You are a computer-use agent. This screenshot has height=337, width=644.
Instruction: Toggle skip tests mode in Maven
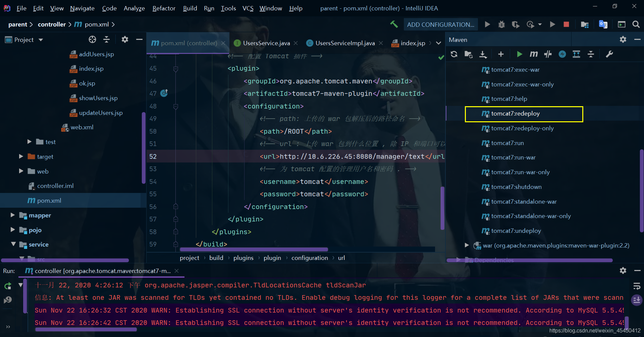point(562,54)
